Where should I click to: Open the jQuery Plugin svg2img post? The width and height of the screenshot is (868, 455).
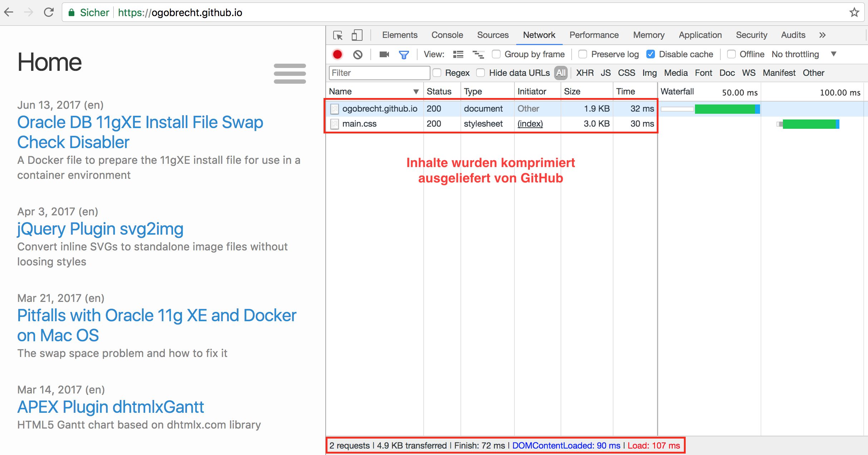pyautogui.click(x=100, y=229)
